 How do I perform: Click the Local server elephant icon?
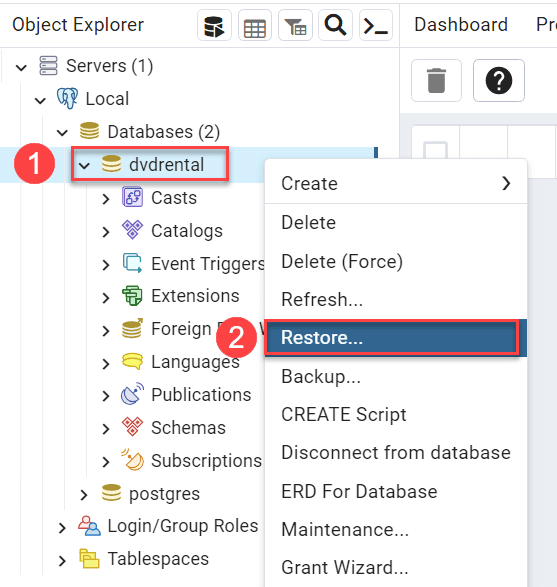(x=67, y=98)
